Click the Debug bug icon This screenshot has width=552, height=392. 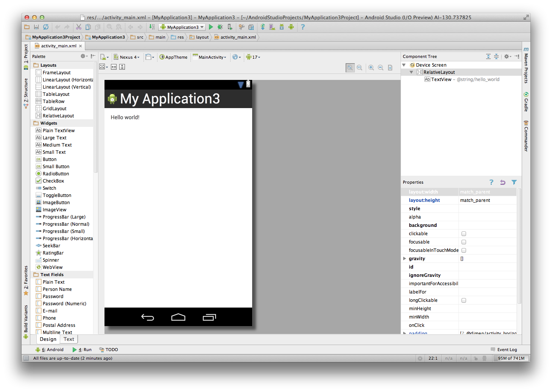pos(220,27)
